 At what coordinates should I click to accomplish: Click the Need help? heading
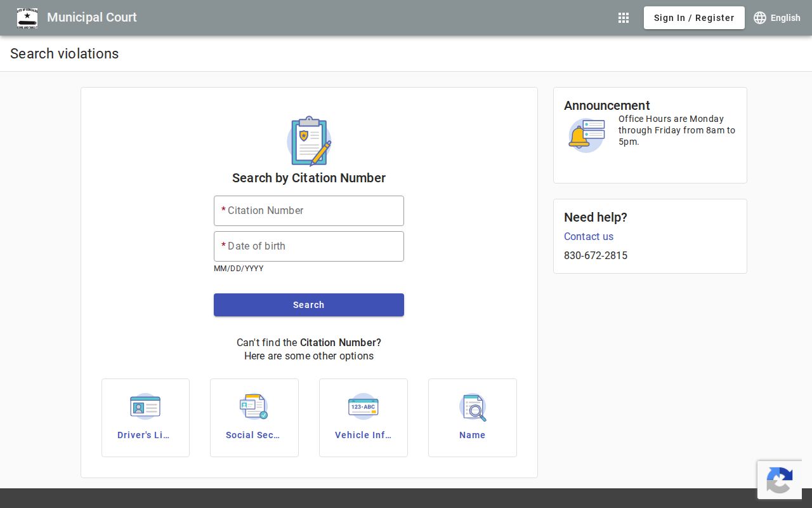coord(596,217)
